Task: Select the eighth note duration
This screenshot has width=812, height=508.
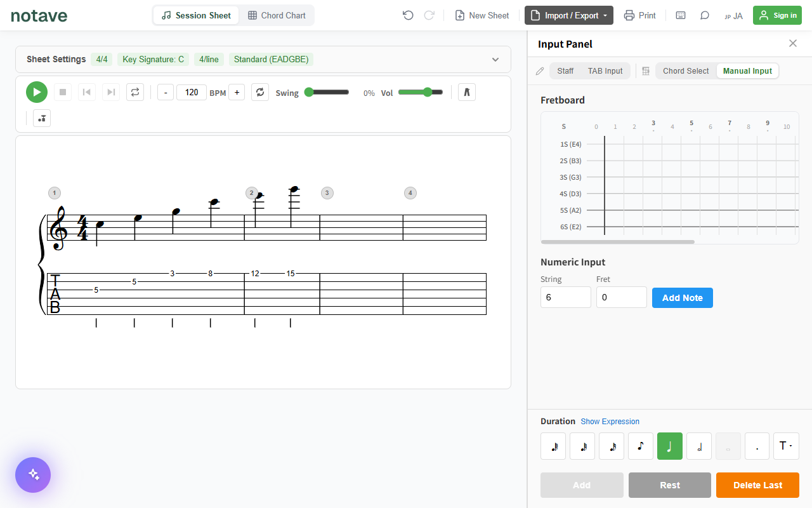Action: tap(641, 446)
